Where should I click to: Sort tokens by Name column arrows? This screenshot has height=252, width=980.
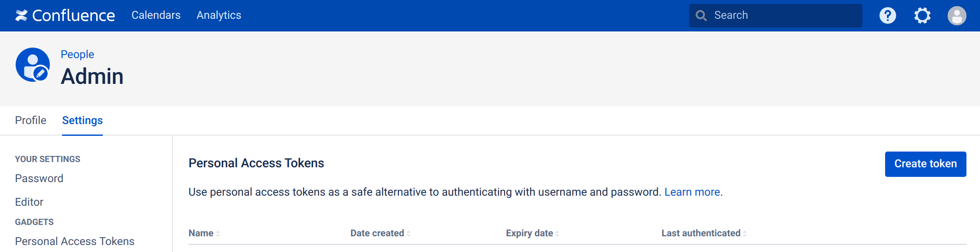218,234
